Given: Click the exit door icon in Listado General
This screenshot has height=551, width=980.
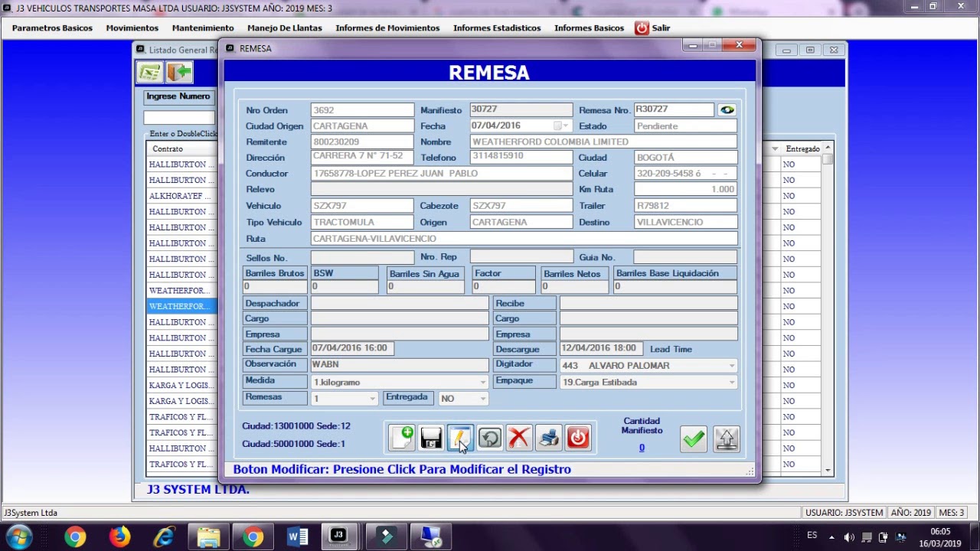Looking at the screenshot, I should 179,72.
